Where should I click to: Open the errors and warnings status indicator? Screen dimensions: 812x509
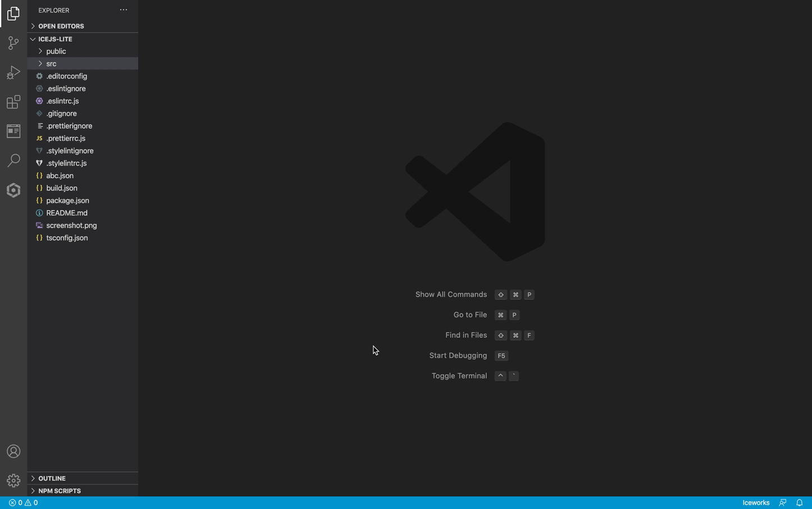(x=24, y=503)
